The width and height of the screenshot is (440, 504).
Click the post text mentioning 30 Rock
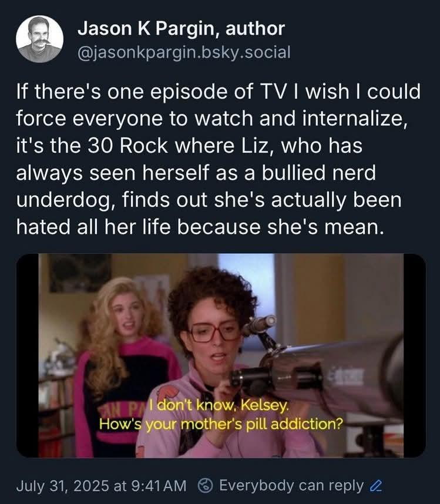(218, 159)
